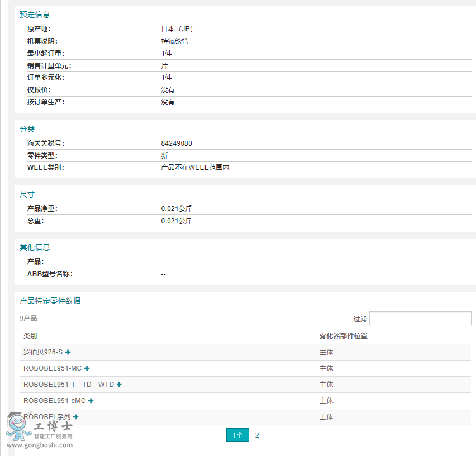Viewport: 476px width, 456px height.
Task: Click the 预定信息 section heading
Action: pos(35,15)
